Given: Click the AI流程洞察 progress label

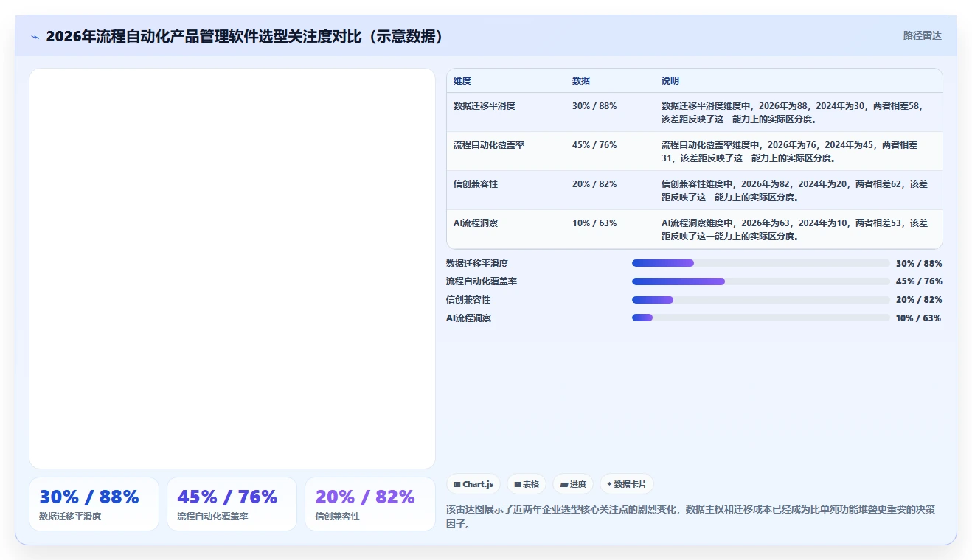Looking at the screenshot, I should tap(469, 318).
